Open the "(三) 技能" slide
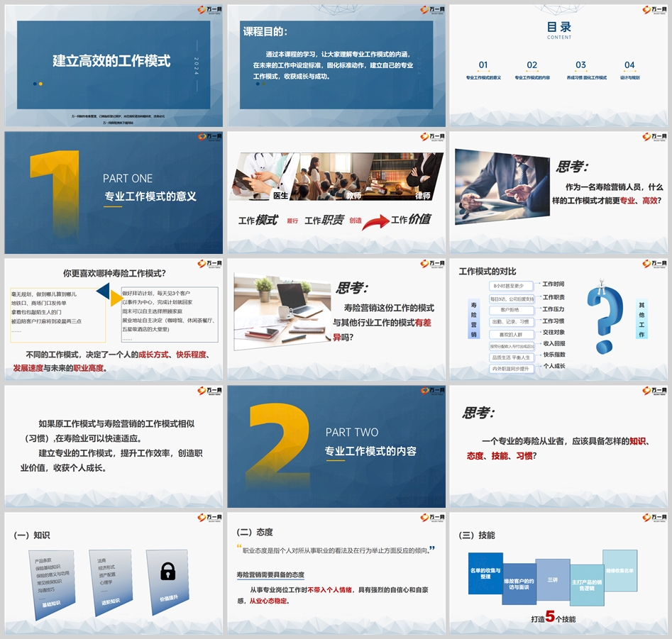 click(x=559, y=573)
